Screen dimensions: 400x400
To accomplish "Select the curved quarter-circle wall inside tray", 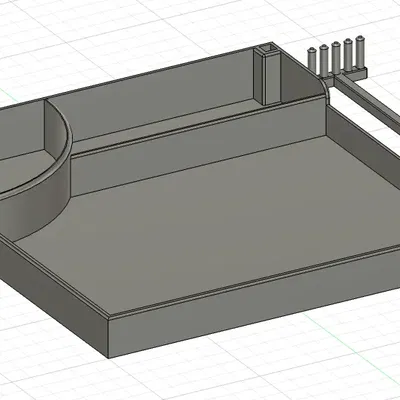I will pos(37,170).
